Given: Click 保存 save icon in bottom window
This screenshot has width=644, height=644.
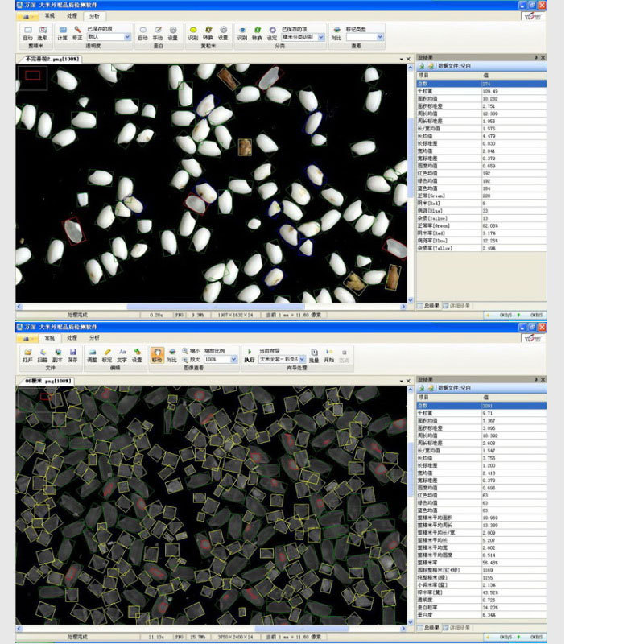Looking at the screenshot, I should tap(72, 355).
